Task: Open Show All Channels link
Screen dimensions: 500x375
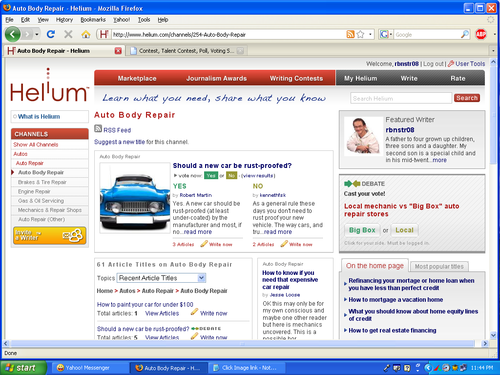Action: (36, 145)
